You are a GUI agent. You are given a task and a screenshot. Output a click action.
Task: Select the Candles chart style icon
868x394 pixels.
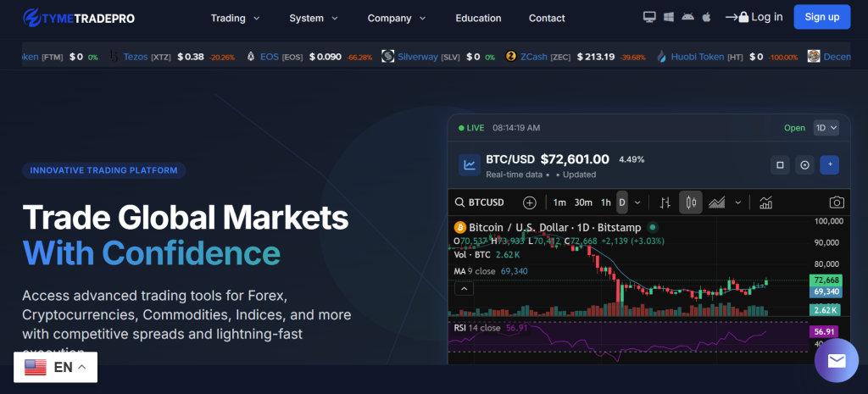691,203
